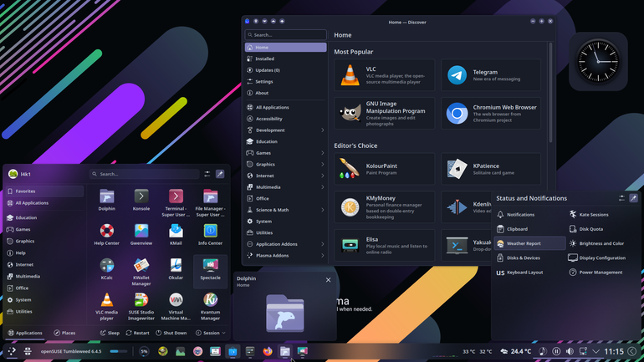This screenshot has width=644, height=362.
Task: Launch Spectacle from the app menu
Action: point(210,270)
